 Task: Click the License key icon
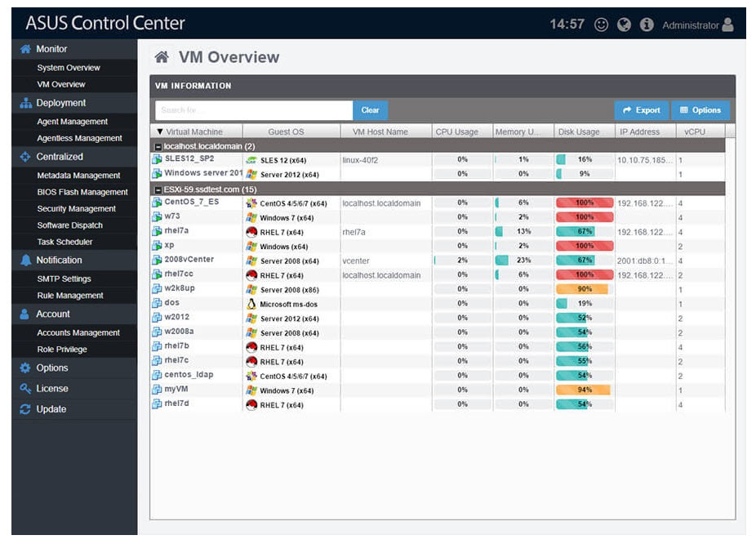(25, 389)
